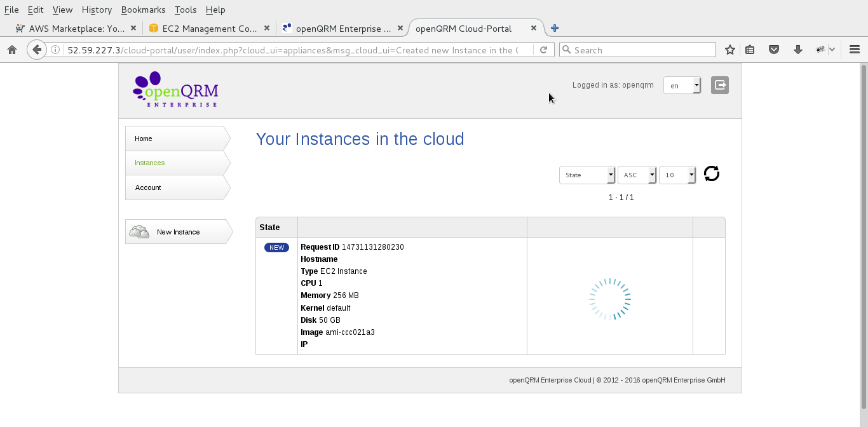Open the Help menu
The height and width of the screenshot is (427, 868).
click(x=215, y=10)
